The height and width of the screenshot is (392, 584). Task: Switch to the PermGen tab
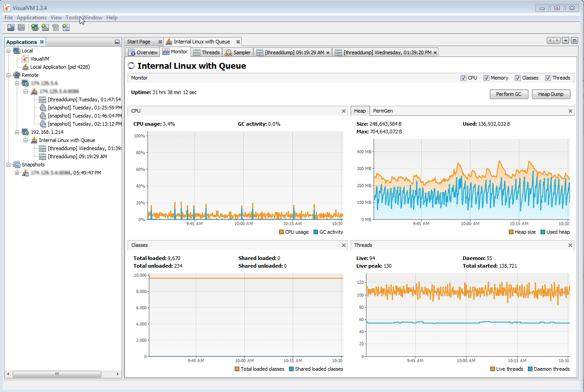(x=383, y=111)
